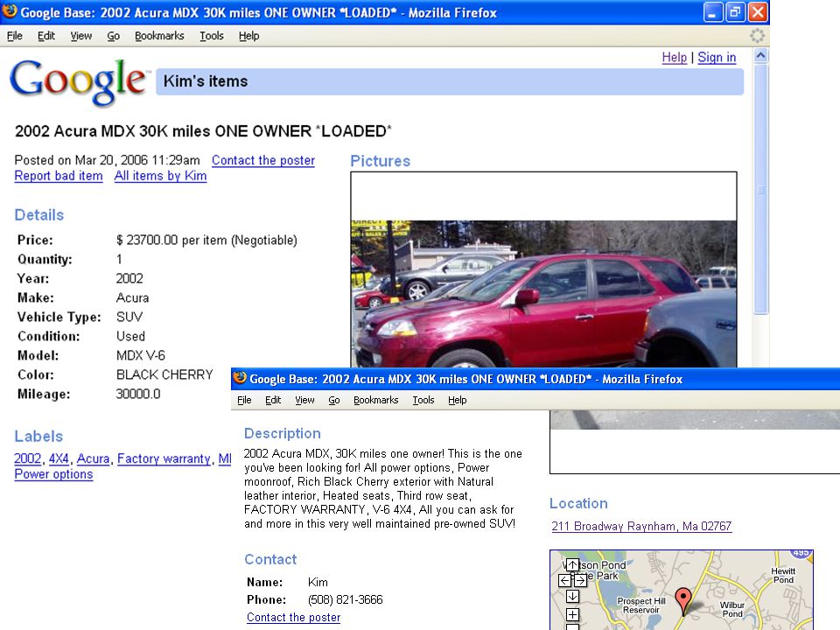This screenshot has width=840, height=630.
Task: Click the Used condition value
Action: point(130,336)
